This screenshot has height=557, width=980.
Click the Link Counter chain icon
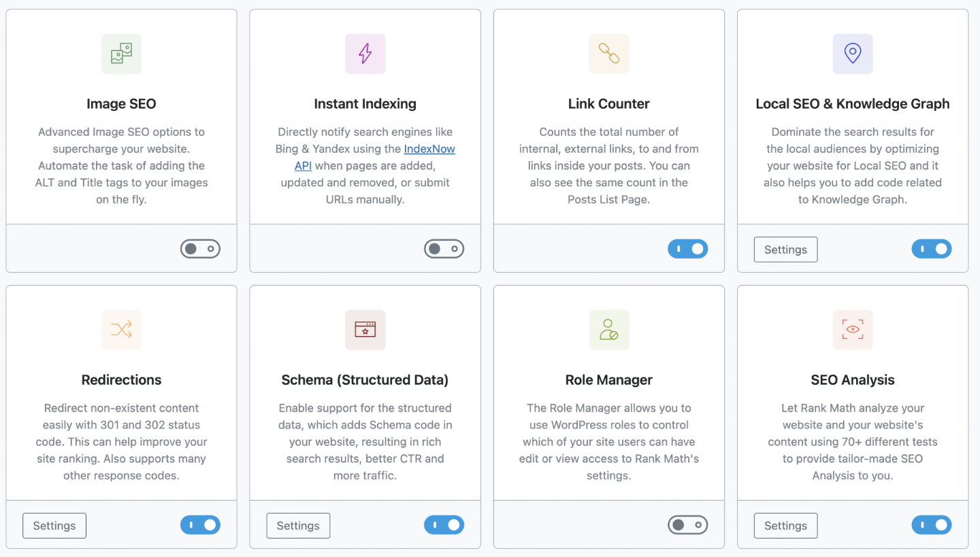point(608,54)
